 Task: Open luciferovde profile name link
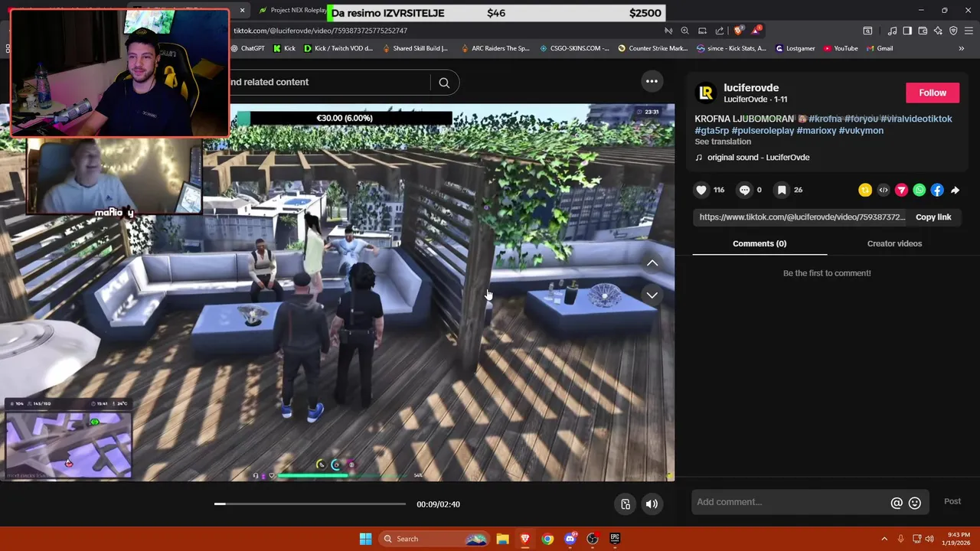tap(751, 87)
